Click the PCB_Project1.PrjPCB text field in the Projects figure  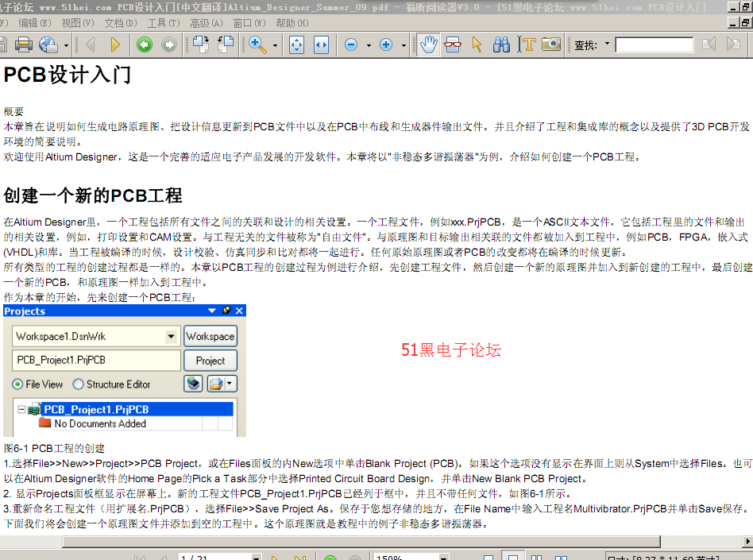[x=97, y=360]
